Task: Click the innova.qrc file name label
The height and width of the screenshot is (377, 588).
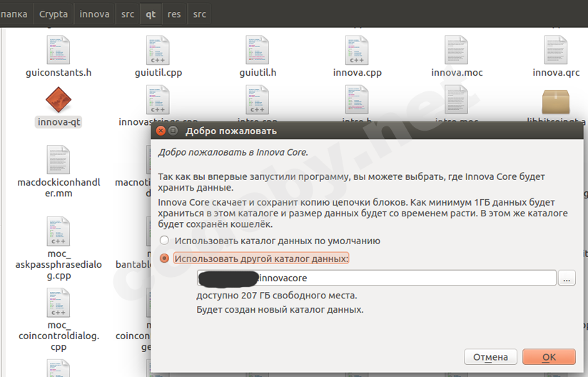Action: click(x=556, y=72)
